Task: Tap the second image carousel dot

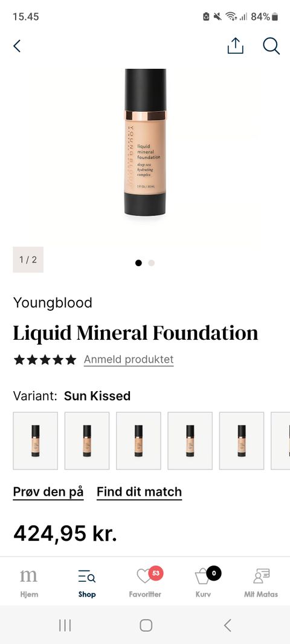Action: (x=152, y=263)
